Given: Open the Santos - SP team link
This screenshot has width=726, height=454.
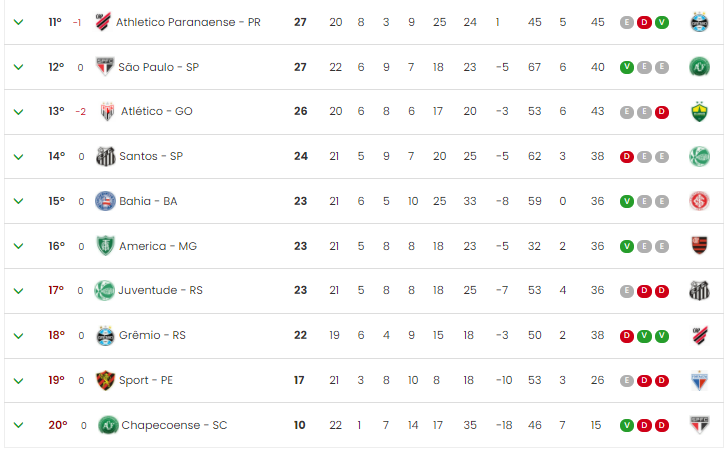Looking at the screenshot, I should pyautogui.click(x=151, y=156).
